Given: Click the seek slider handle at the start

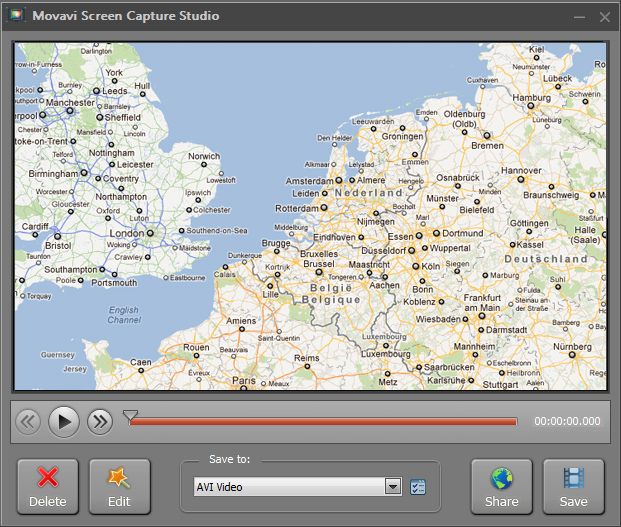Looking at the screenshot, I should [130, 415].
